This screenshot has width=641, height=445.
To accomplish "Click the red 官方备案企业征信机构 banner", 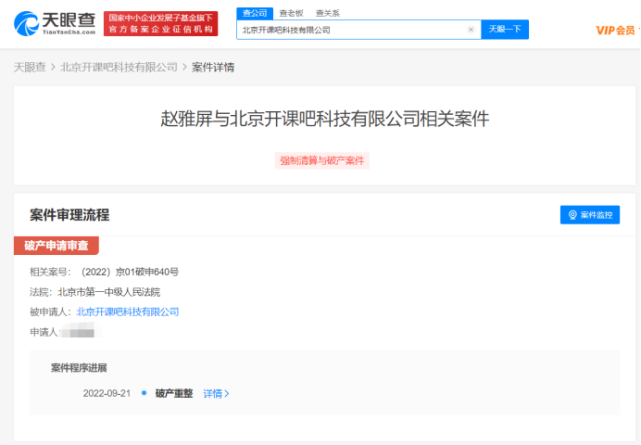I will (x=161, y=24).
